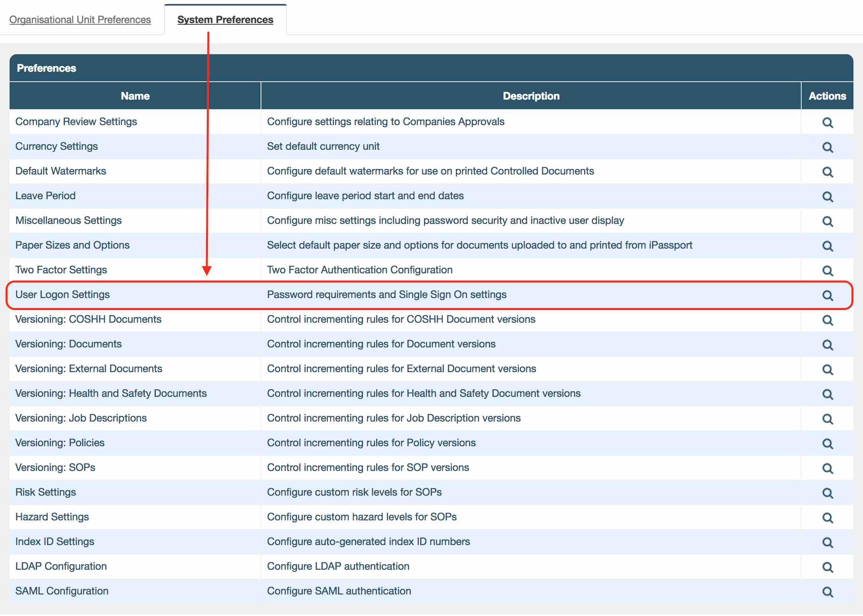863x616 pixels.
Task: View Default Watermarks using the search icon
Action: [x=827, y=172]
